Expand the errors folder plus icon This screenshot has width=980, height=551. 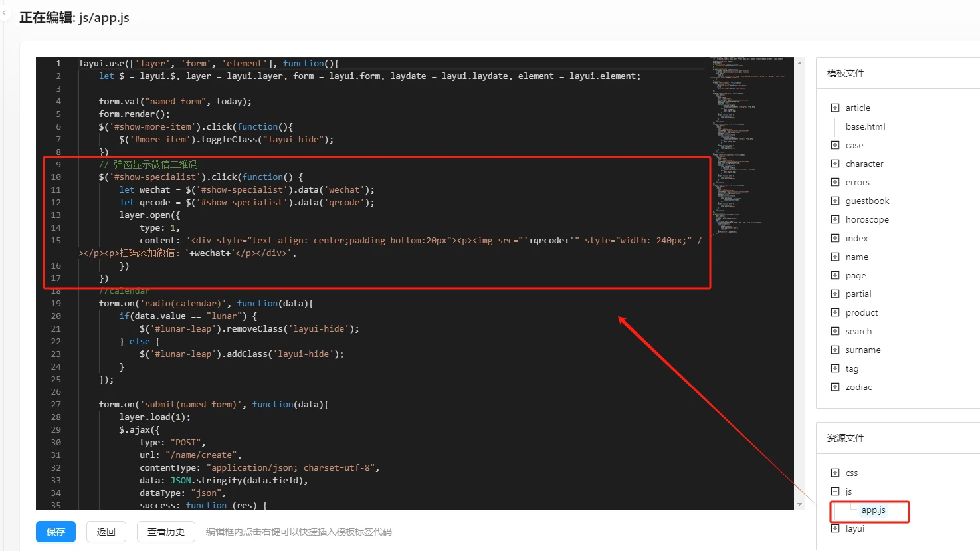pyautogui.click(x=834, y=182)
